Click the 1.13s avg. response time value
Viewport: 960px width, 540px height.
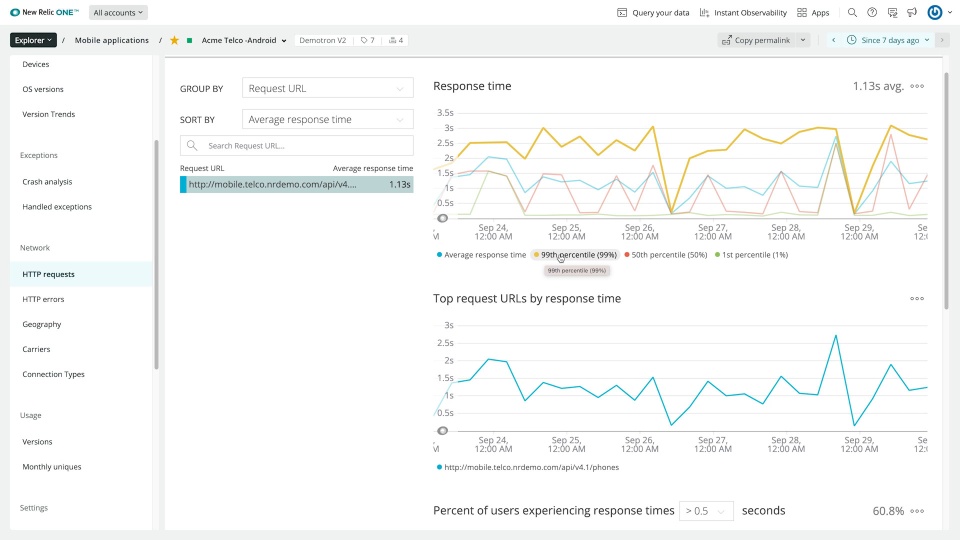pyautogui.click(x=878, y=86)
